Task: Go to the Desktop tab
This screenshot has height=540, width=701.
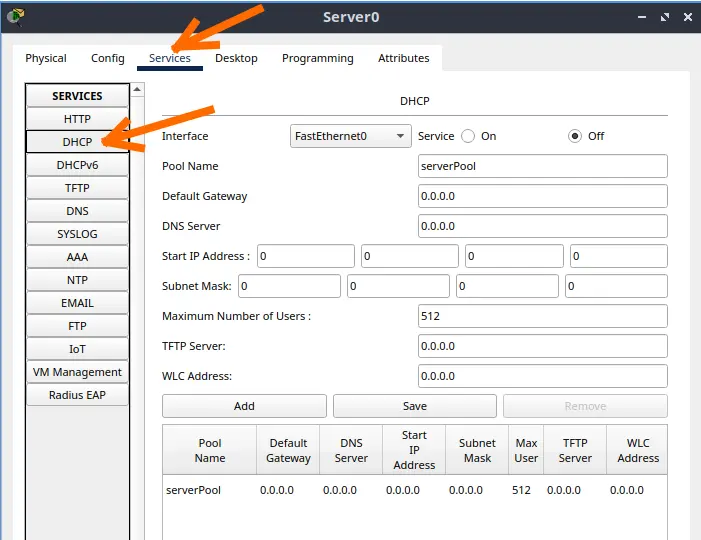Action: coord(236,58)
